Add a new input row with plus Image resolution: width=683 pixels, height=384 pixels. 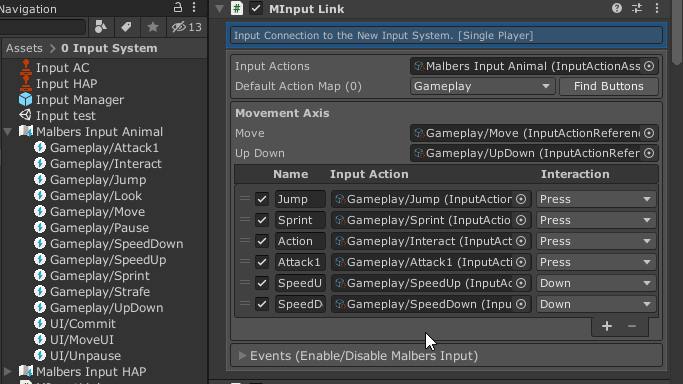[x=607, y=326]
